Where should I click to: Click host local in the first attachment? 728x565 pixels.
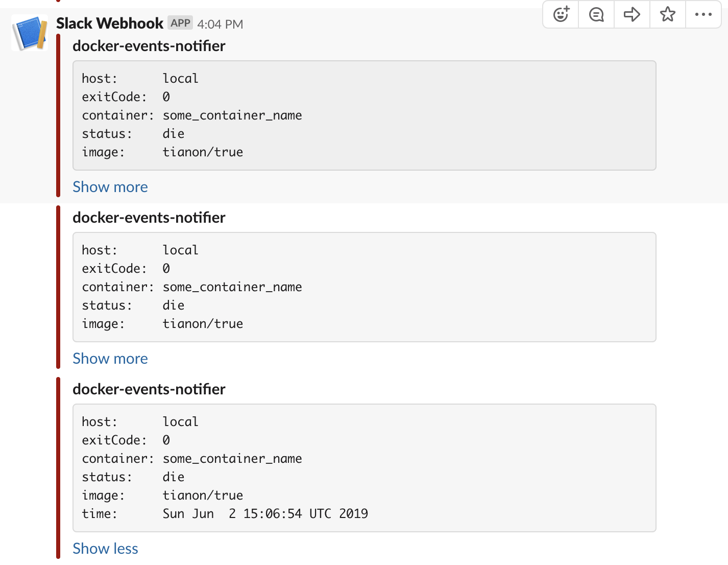140,79
